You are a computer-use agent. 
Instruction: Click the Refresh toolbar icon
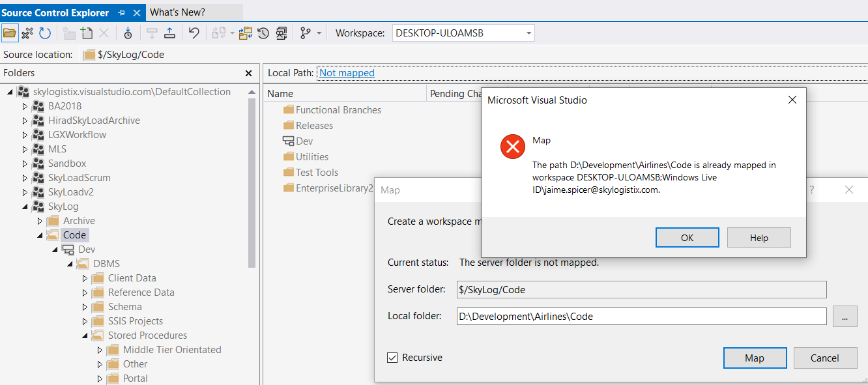click(x=44, y=33)
